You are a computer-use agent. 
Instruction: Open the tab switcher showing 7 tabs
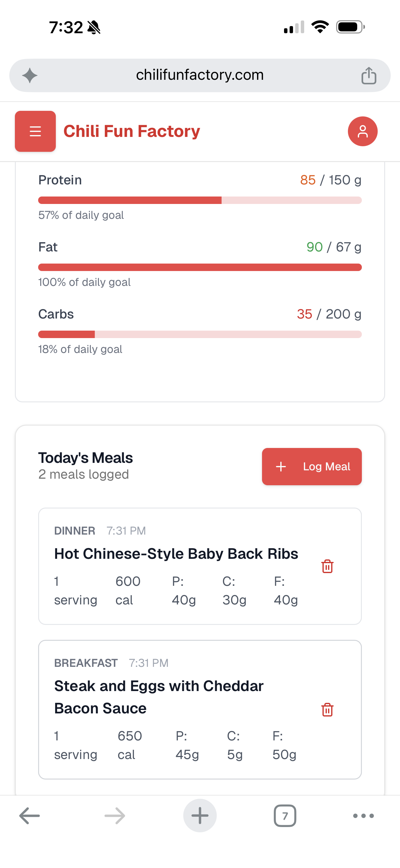pos(285,816)
